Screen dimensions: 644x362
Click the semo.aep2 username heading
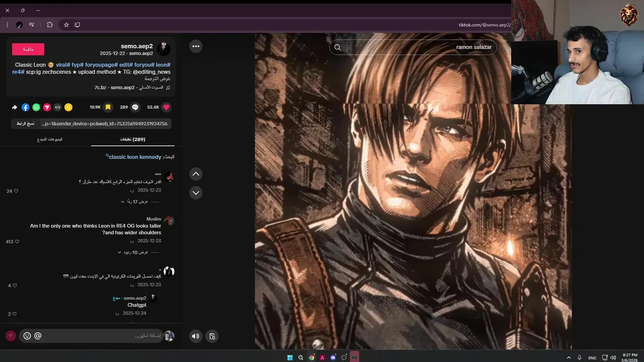[137, 46]
